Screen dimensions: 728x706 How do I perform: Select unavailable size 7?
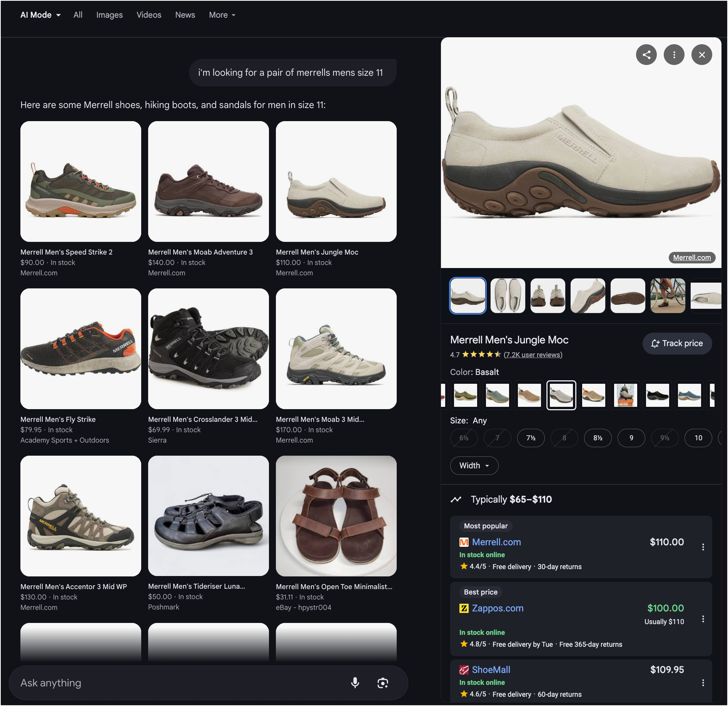(497, 438)
